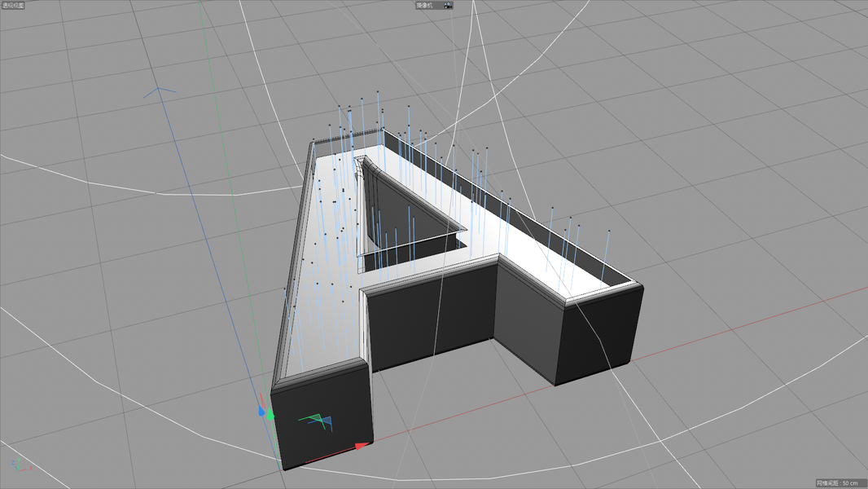
Task: Click the 摄像机 camera label
Action: (424, 5)
